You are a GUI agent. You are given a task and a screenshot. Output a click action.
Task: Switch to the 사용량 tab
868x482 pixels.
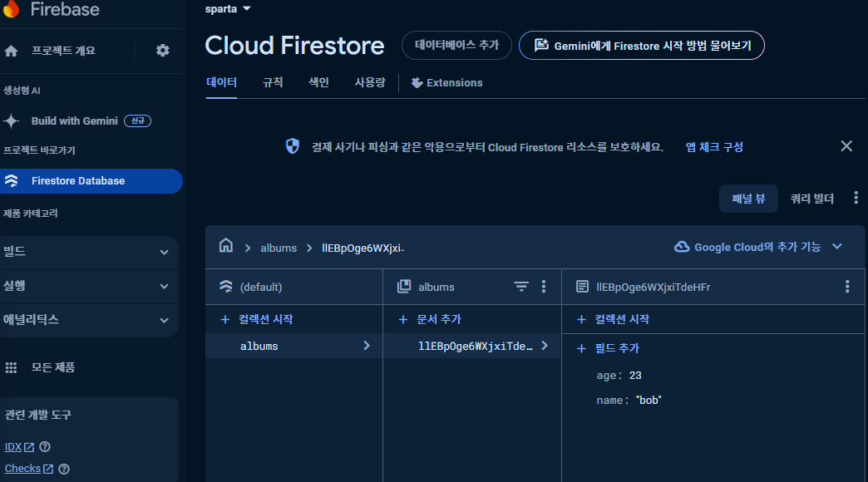[x=370, y=82]
